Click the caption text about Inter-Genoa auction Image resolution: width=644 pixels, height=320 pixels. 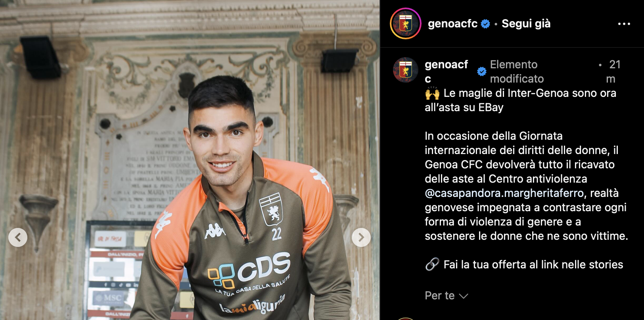tap(520, 100)
